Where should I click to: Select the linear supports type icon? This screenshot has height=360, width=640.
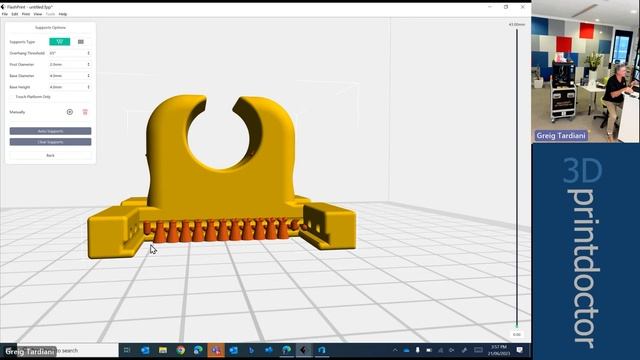pos(81,42)
